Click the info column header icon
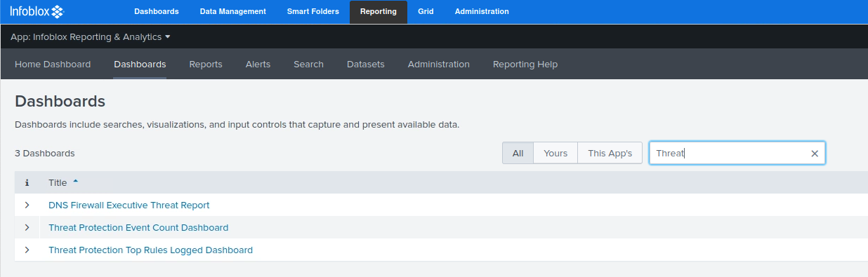The image size is (868, 277). (x=27, y=183)
